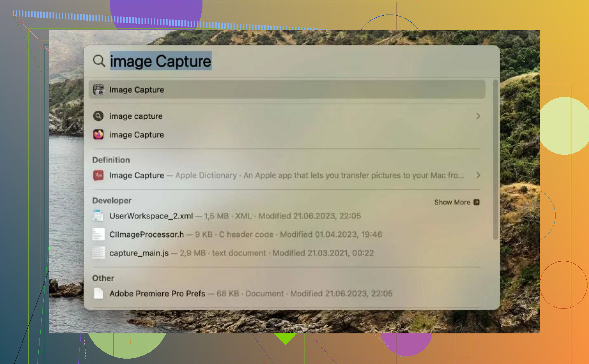The width and height of the screenshot is (589, 364).
Task: Expand the dictionary definition chevron
Action: click(x=478, y=175)
